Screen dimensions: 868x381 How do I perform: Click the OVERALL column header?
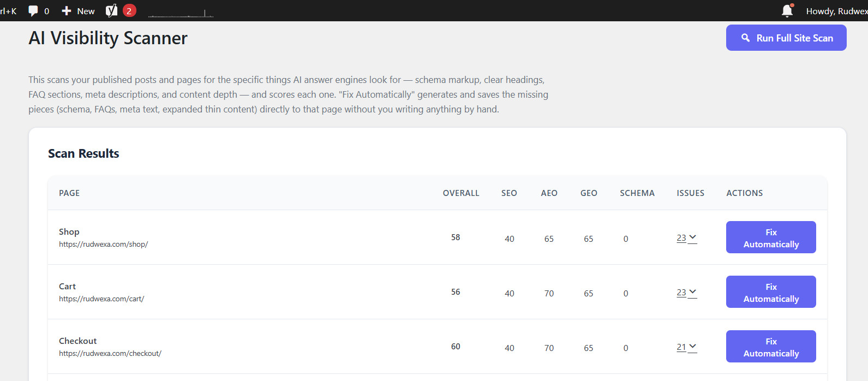(x=461, y=193)
